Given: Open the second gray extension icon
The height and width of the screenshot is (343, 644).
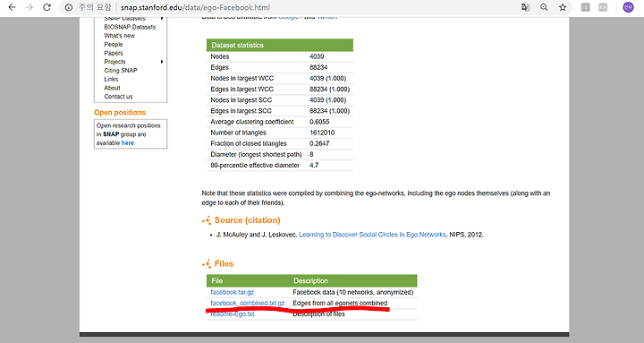Looking at the screenshot, I should (603, 7).
